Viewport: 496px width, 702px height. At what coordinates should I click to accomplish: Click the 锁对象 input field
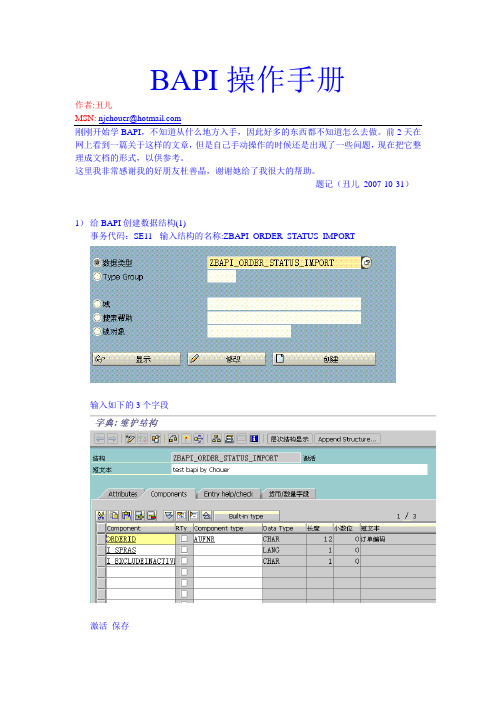(249, 331)
